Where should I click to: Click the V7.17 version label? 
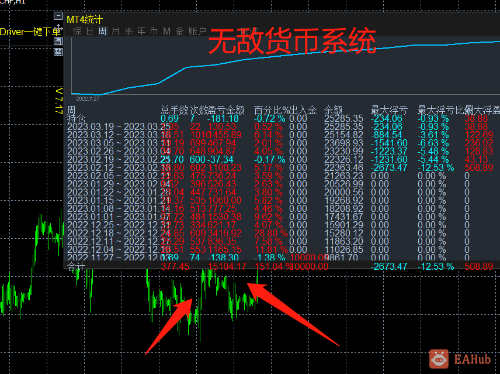click(59, 101)
